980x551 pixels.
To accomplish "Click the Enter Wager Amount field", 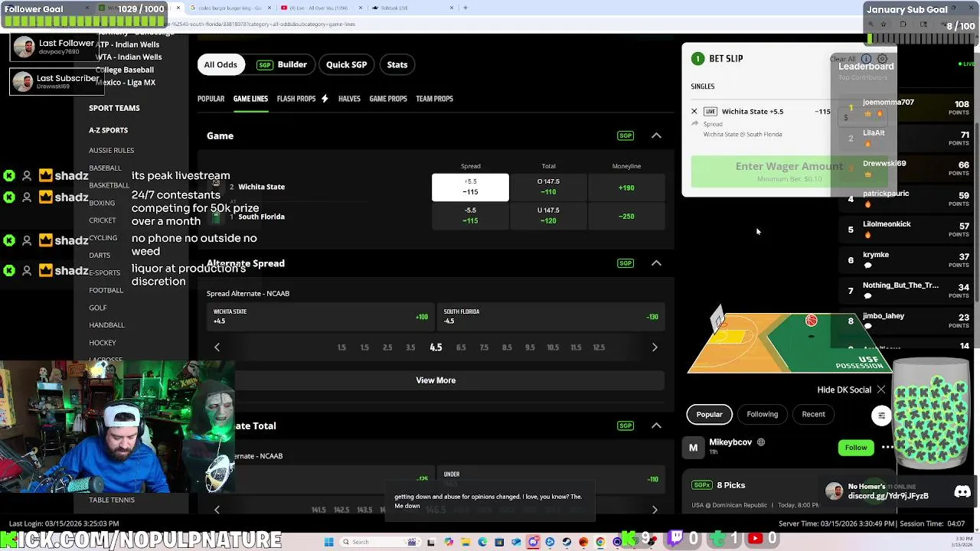I will click(789, 171).
